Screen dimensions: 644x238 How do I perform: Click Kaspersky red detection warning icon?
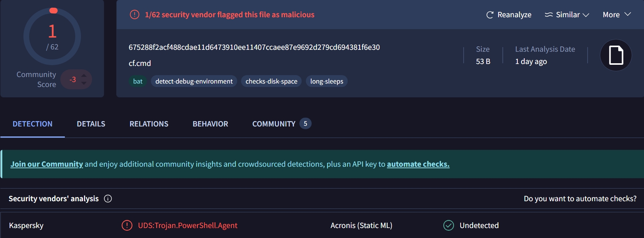click(x=127, y=225)
